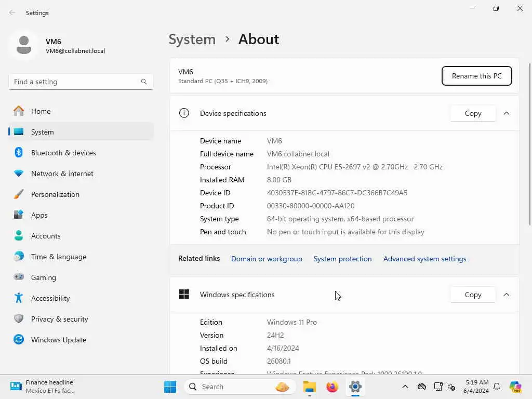Viewport: 532px width, 399px height.
Task: Copy the Device specifications
Action: pyautogui.click(x=473, y=113)
